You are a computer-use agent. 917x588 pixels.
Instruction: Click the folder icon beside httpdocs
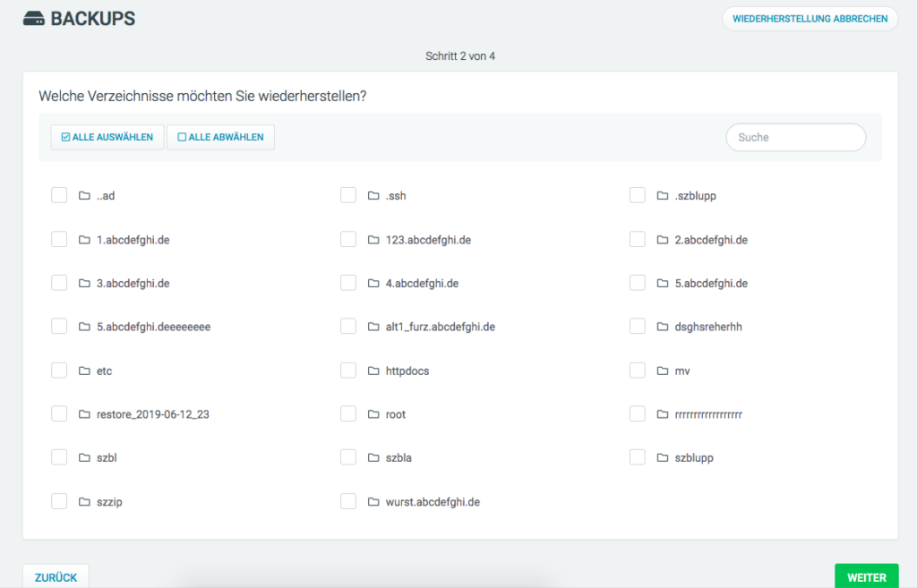(373, 371)
